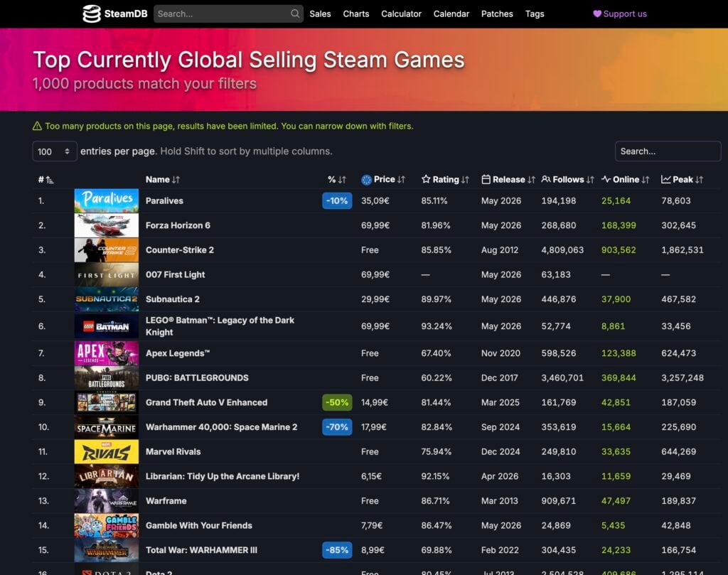Click the SteamDB logo icon

pos(92,14)
